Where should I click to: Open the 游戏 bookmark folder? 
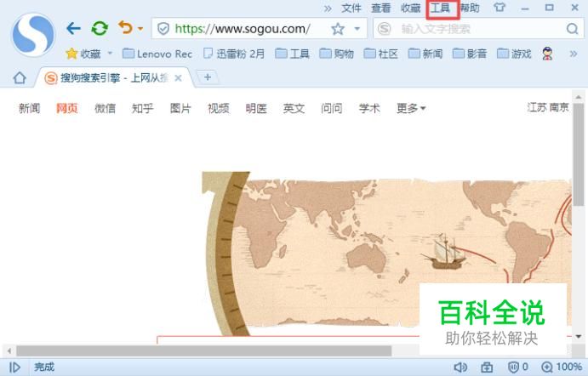coord(514,54)
